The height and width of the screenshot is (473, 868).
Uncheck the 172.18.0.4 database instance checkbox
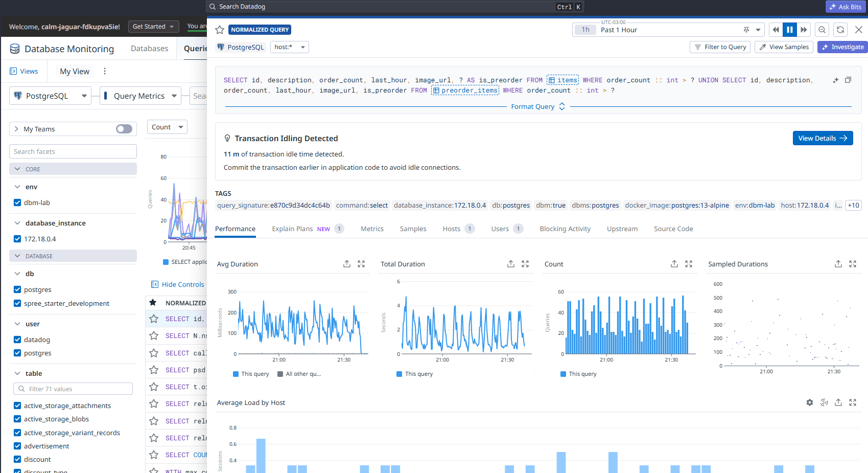[17, 239]
